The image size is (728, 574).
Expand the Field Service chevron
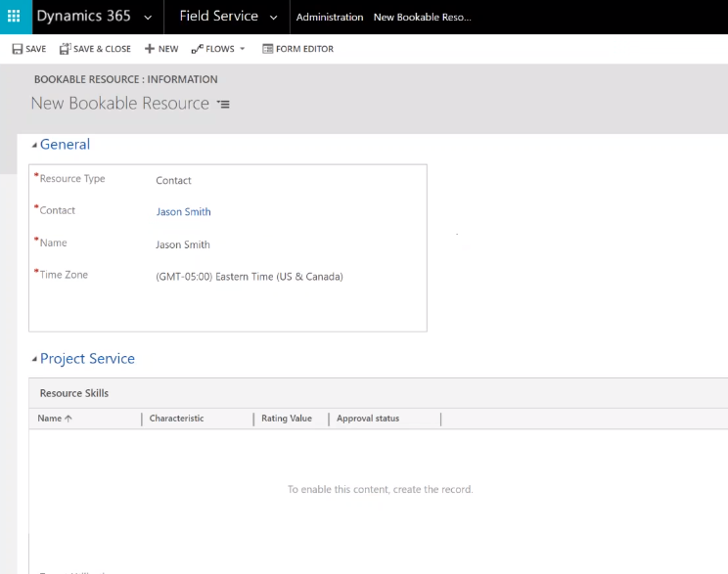coord(273,18)
